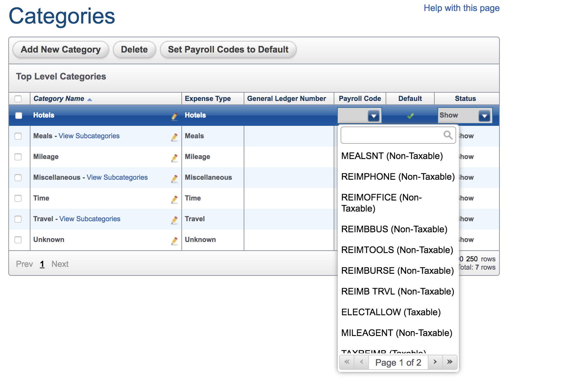Sort by Category Name column header
The width and height of the screenshot is (569, 392).
pyautogui.click(x=59, y=99)
